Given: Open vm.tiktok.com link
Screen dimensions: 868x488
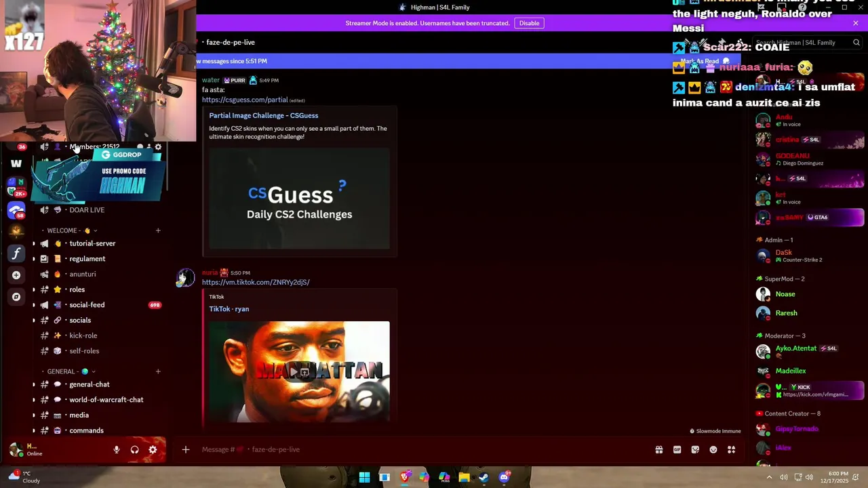Looking at the screenshot, I should pyautogui.click(x=256, y=282).
